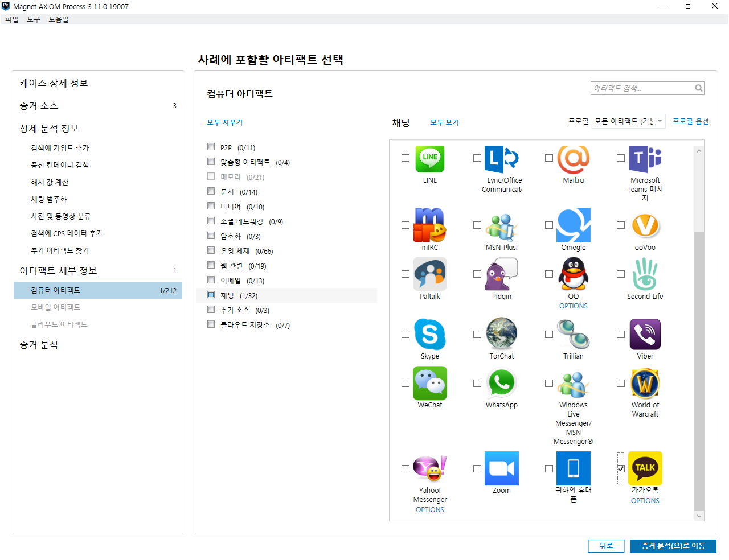This screenshot has height=560, width=729.
Task: Open 프로필 옵션 link
Action: [691, 121]
